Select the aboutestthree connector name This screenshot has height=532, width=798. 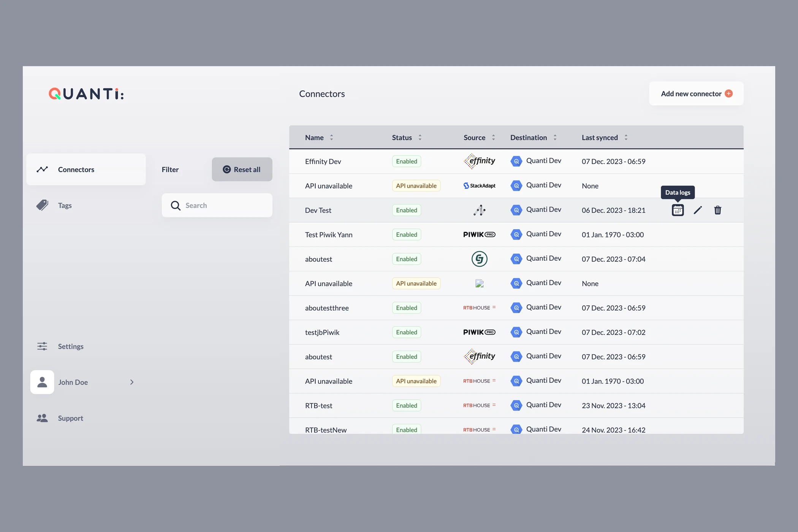(327, 308)
